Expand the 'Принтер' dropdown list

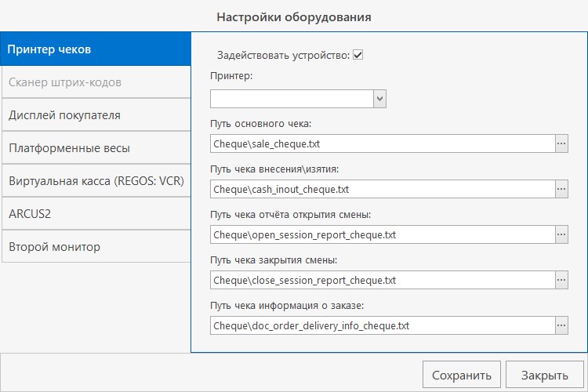pyautogui.click(x=379, y=99)
